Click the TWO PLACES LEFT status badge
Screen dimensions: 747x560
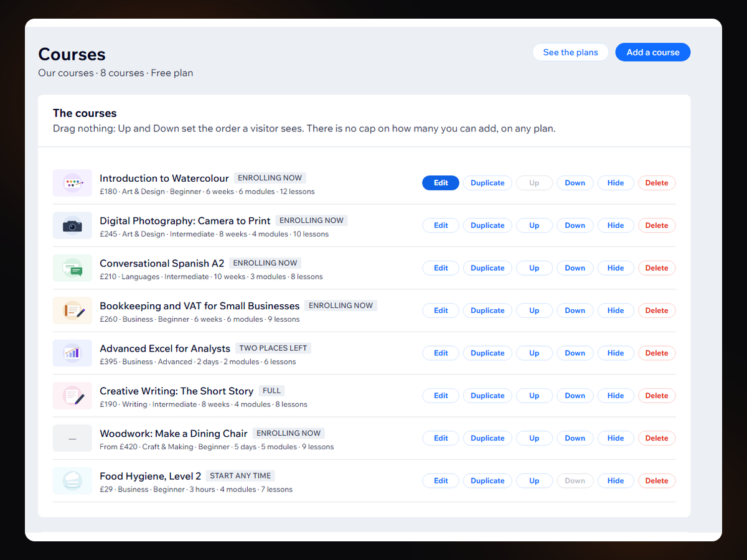(x=273, y=348)
